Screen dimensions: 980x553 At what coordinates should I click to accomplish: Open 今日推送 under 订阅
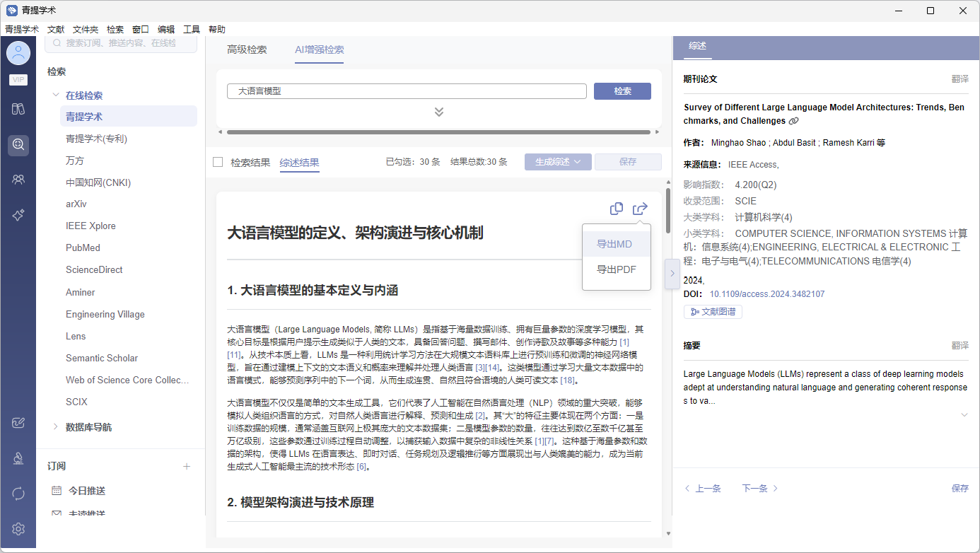pos(87,491)
